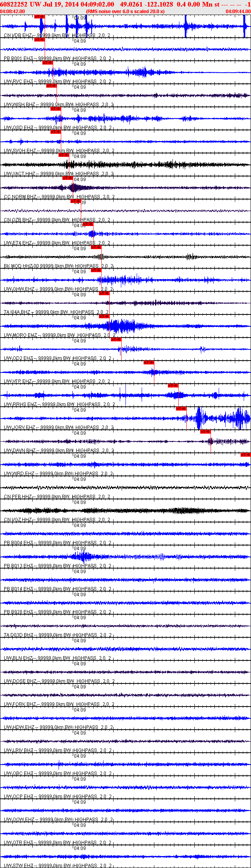This screenshot has height=868, width=251.
Task: Select the pick flag on UW.GHW trace
Action: (x=96, y=270)
